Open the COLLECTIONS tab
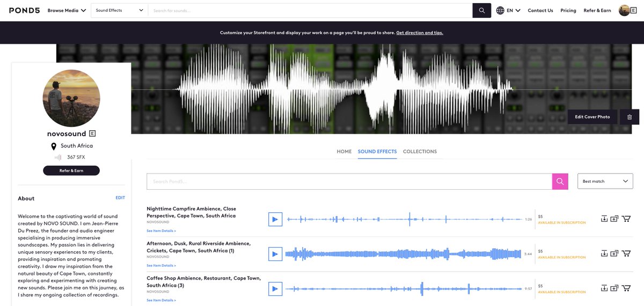The width and height of the screenshot is (644, 306). coord(420,152)
